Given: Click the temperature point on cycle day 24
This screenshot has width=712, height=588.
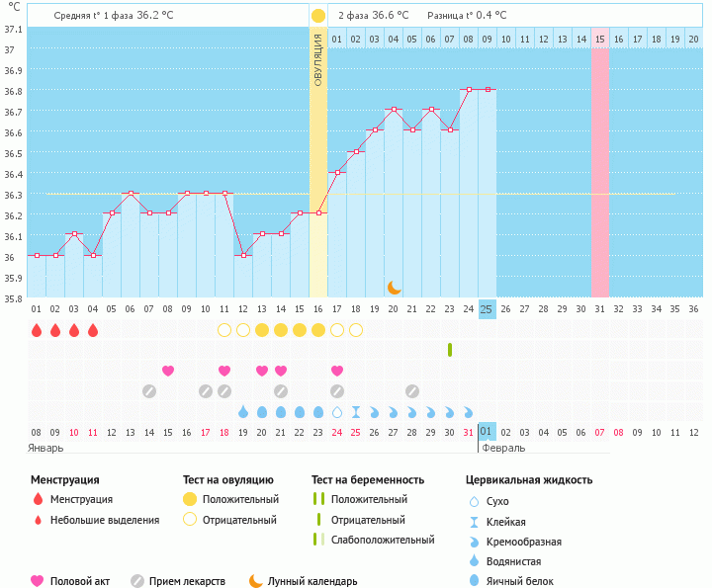Looking at the screenshot, I should pyautogui.click(x=468, y=89).
